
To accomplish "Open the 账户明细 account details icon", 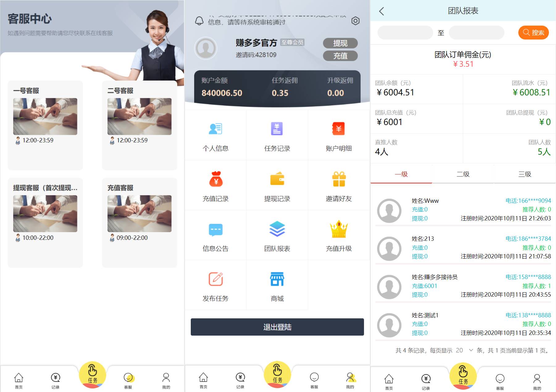I will [338, 129].
